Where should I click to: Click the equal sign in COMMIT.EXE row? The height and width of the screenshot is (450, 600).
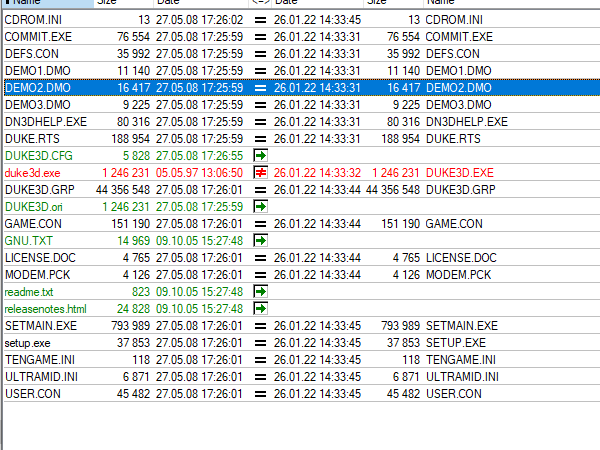pyautogui.click(x=260, y=37)
